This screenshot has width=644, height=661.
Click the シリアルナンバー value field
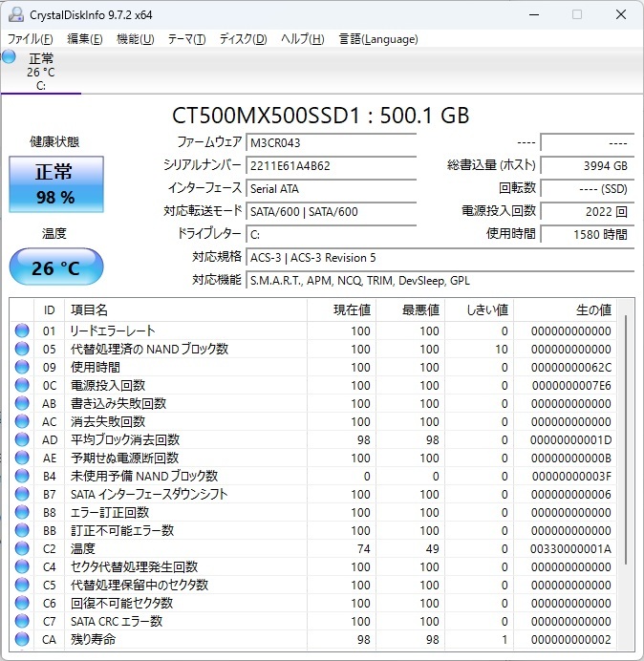[331, 165]
